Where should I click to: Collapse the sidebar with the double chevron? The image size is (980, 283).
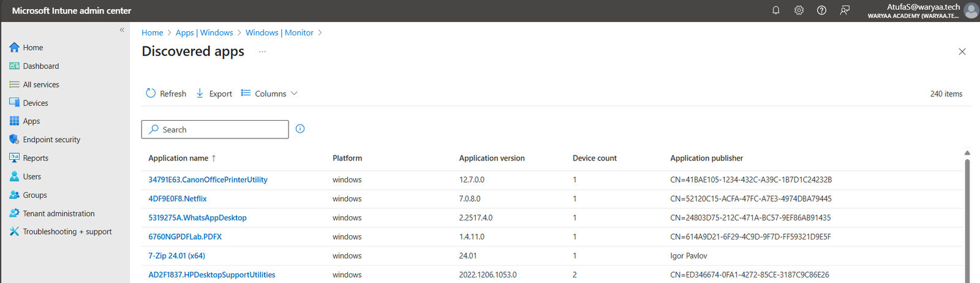tap(122, 29)
